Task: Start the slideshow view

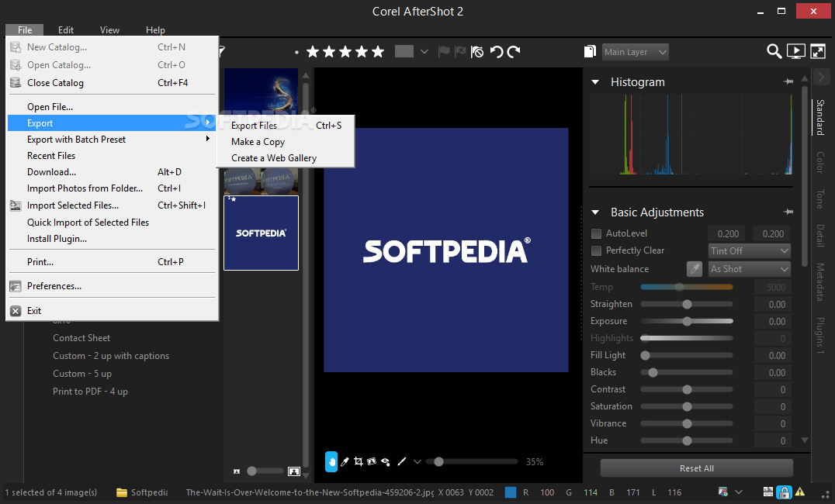Action: pos(795,51)
